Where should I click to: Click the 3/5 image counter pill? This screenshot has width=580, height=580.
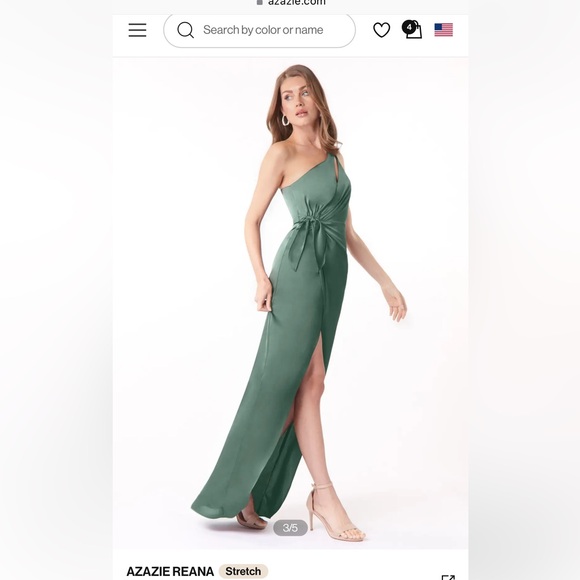(290, 527)
